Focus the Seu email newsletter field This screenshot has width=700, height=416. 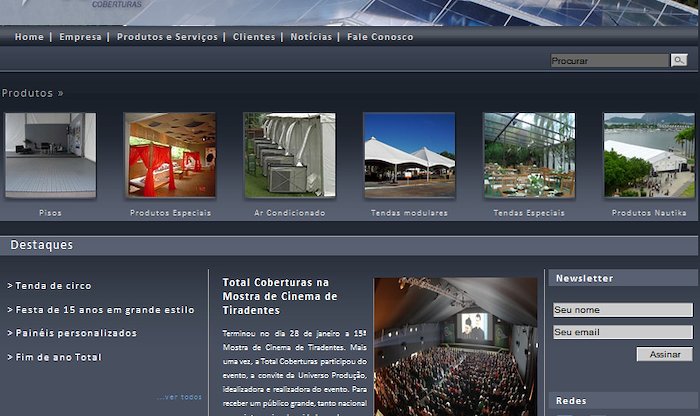(x=623, y=332)
